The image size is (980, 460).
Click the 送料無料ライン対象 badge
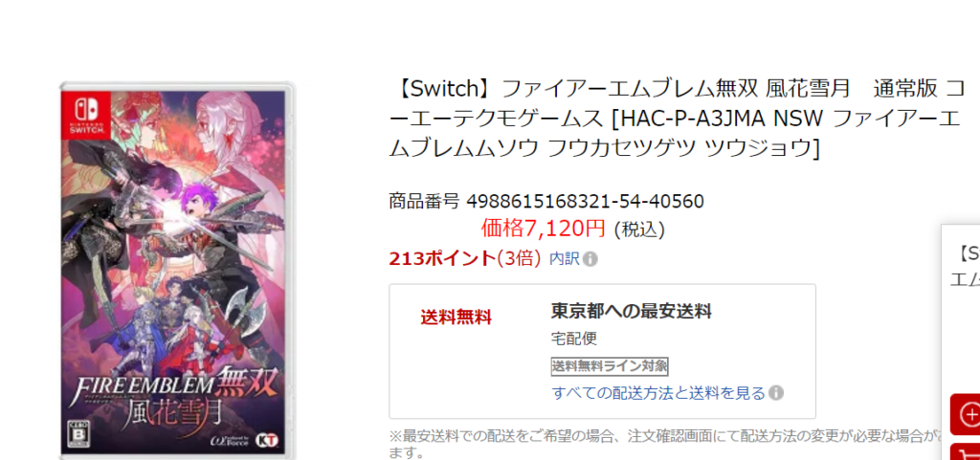point(610,366)
